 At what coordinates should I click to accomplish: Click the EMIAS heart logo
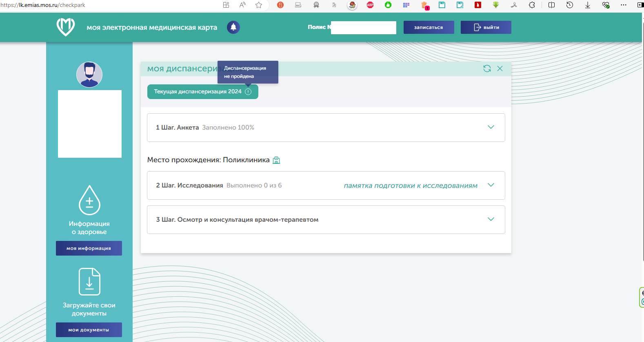point(66,27)
